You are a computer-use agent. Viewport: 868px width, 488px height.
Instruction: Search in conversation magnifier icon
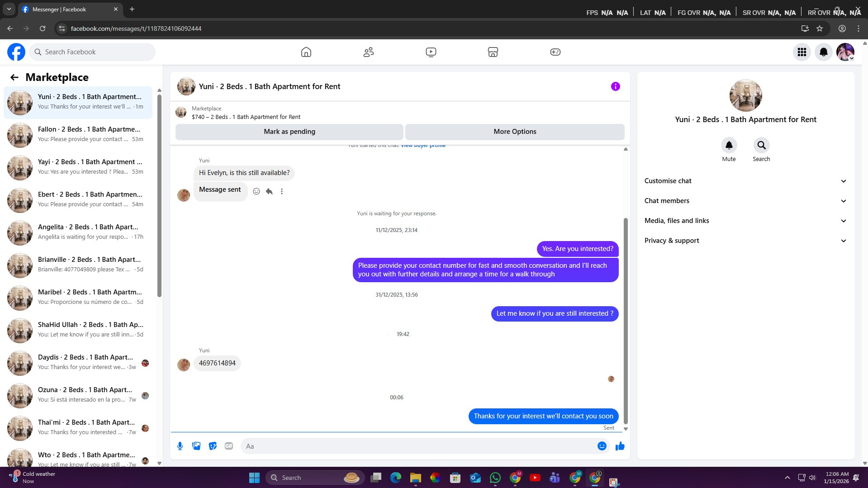761,145
